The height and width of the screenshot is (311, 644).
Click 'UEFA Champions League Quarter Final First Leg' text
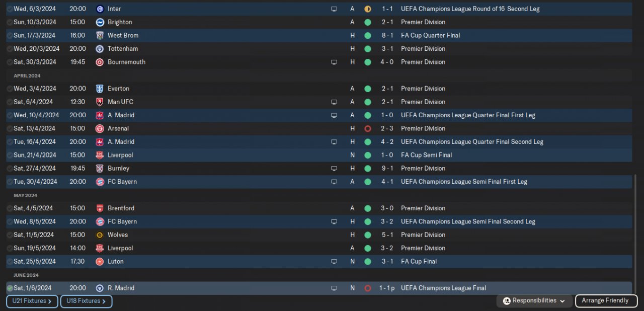tap(468, 115)
